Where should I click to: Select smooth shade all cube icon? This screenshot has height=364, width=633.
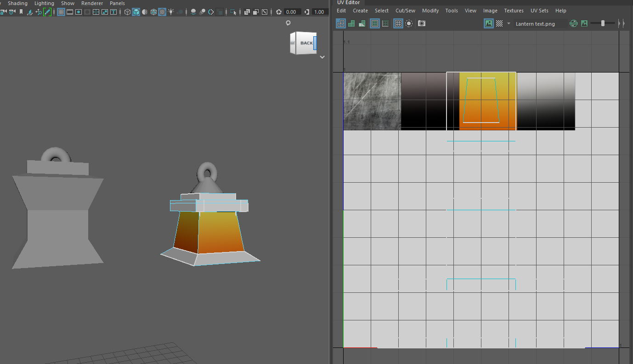click(x=136, y=12)
